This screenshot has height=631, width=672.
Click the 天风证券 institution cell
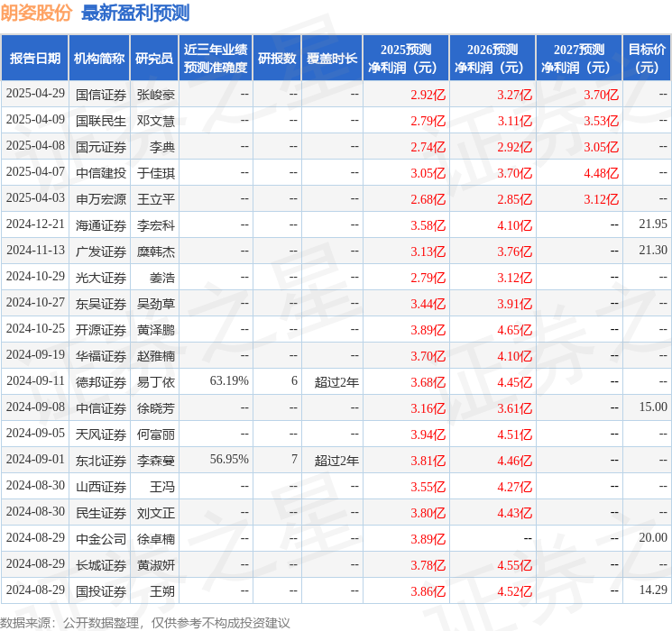coord(101,434)
